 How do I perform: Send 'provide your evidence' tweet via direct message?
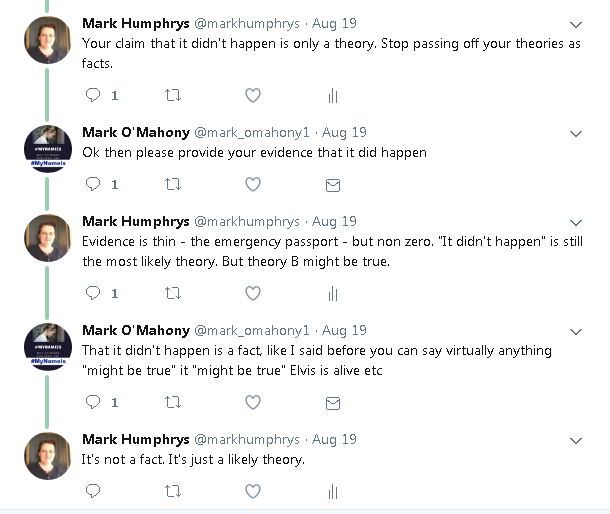click(x=333, y=185)
